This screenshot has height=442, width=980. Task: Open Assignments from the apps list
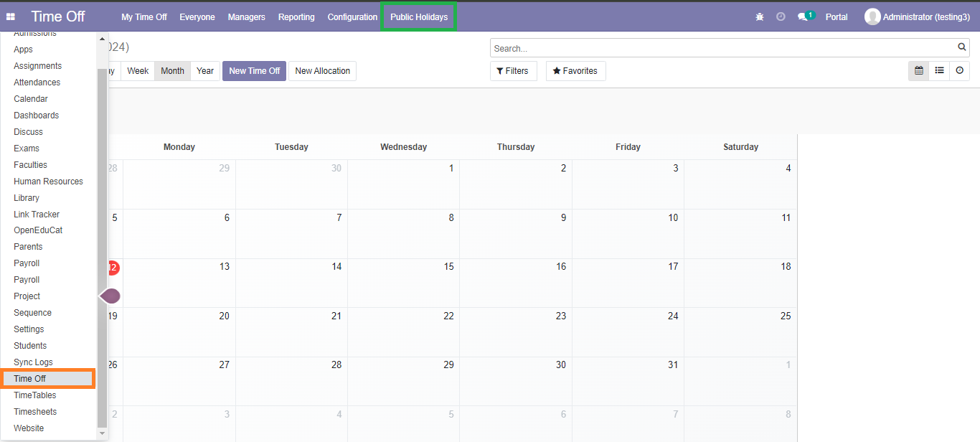[48, 66]
